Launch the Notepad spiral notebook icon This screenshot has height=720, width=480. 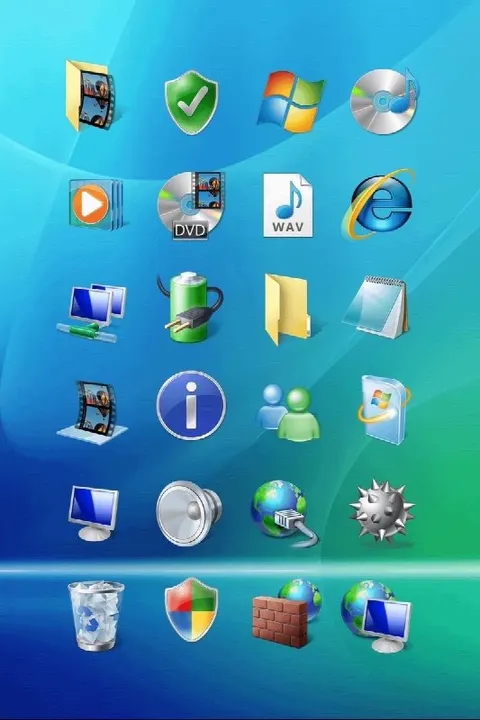click(376, 307)
